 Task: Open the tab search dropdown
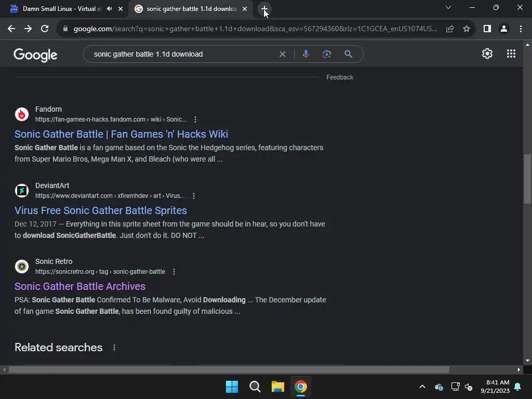click(448, 7)
